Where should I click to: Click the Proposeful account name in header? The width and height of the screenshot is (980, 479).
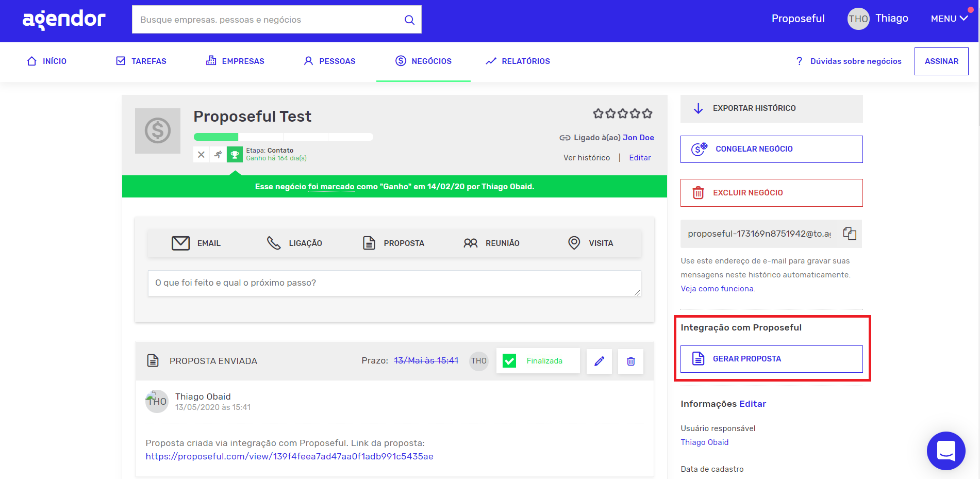tap(798, 19)
